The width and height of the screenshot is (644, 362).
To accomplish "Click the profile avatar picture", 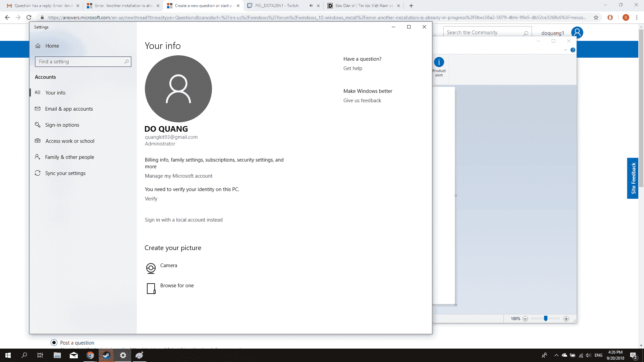I will (178, 89).
